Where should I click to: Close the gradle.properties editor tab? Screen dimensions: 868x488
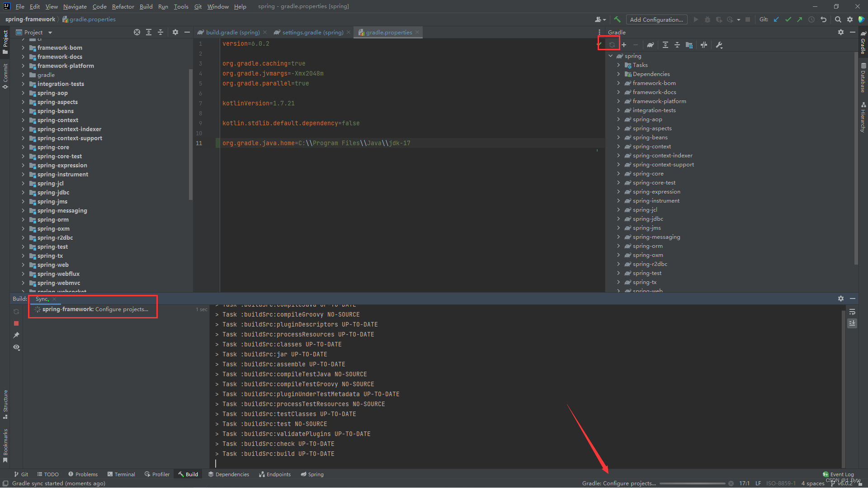click(417, 32)
